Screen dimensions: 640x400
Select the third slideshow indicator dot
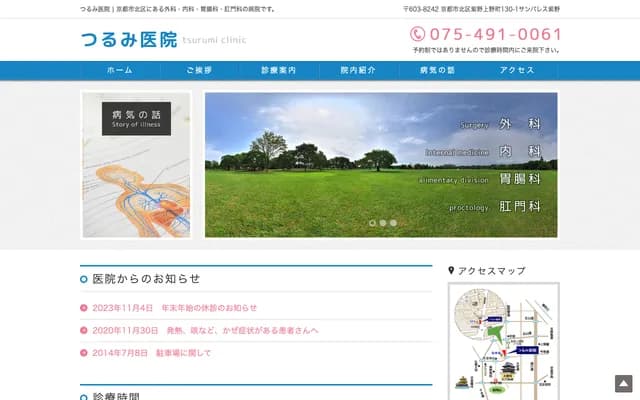click(393, 223)
